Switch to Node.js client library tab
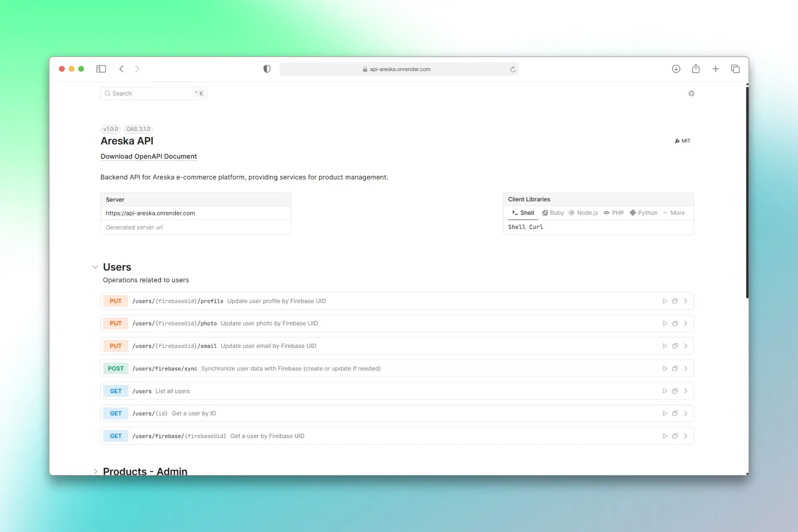 (583, 213)
